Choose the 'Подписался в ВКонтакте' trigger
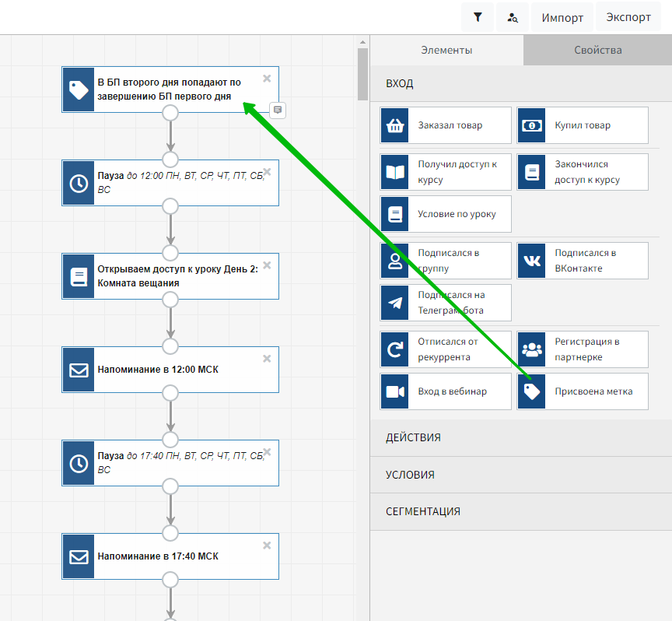 tap(583, 261)
